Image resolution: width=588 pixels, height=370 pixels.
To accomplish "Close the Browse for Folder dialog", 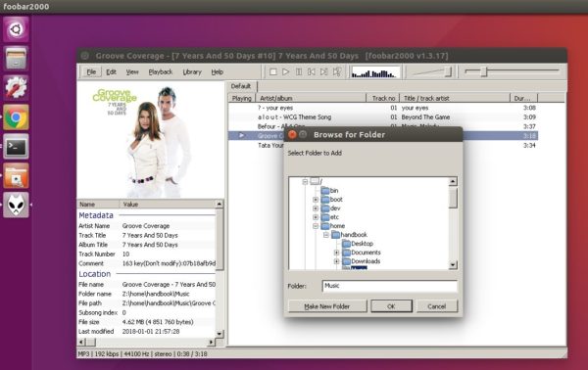I will 292,135.
